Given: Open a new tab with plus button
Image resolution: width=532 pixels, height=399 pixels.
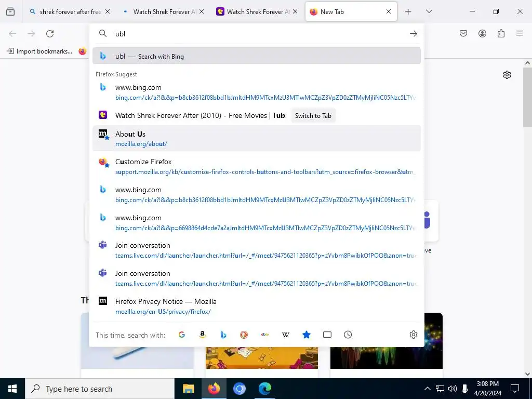Looking at the screenshot, I should pos(408,11).
